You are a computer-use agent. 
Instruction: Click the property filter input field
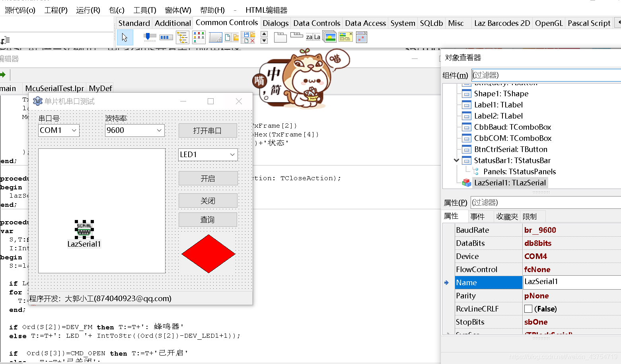click(545, 202)
